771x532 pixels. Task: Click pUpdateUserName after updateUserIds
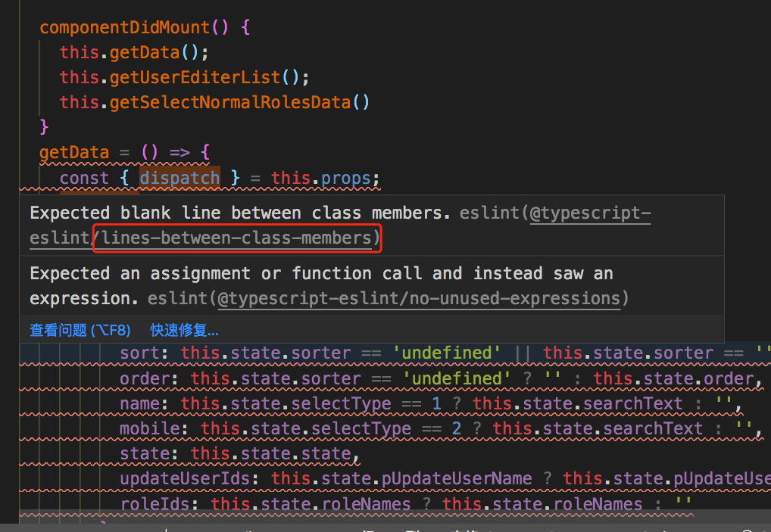(x=457, y=479)
